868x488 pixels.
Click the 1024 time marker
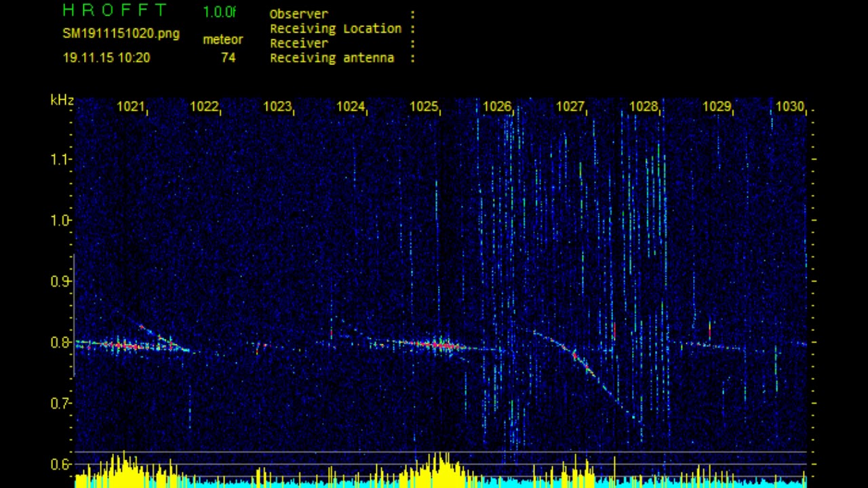pos(351,106)
